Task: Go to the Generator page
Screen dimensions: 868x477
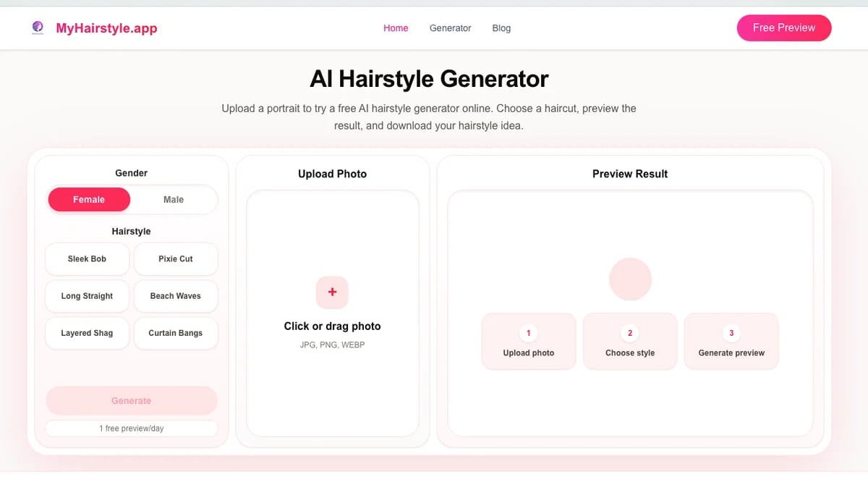Action: [x=450, y=28]
